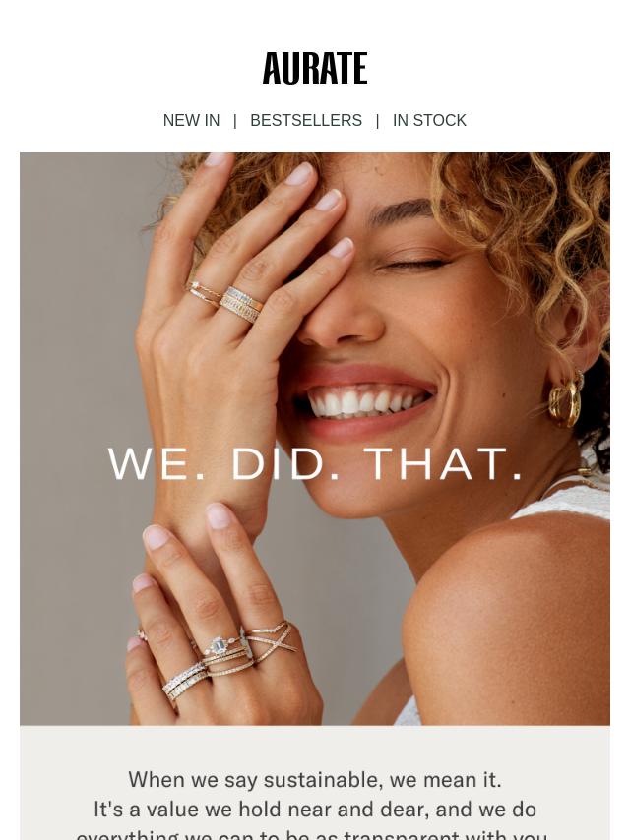Click the AURATE logo
Image resolution: width=630 pixels, height=840 pixels.
click(315, 68)
